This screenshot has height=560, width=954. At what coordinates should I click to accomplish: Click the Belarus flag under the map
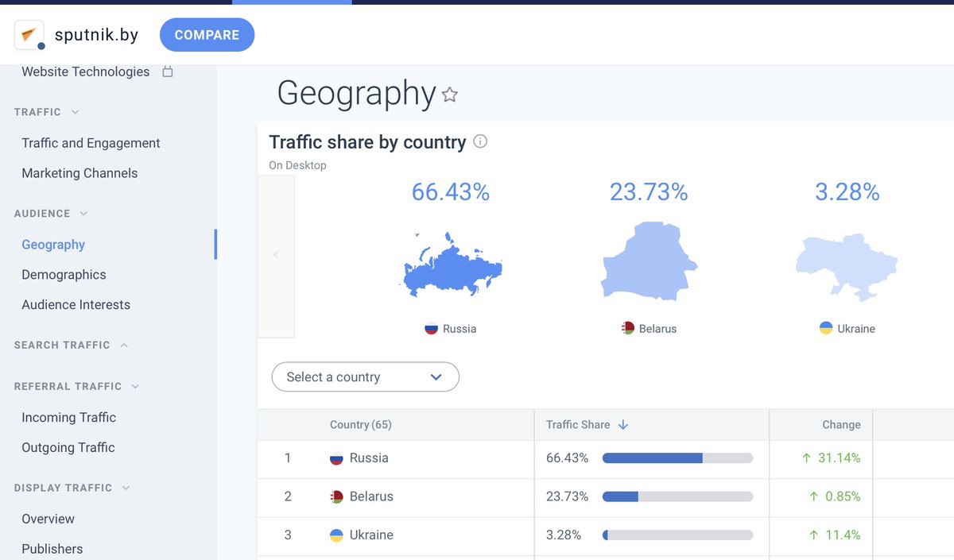(x=628, y=328)
